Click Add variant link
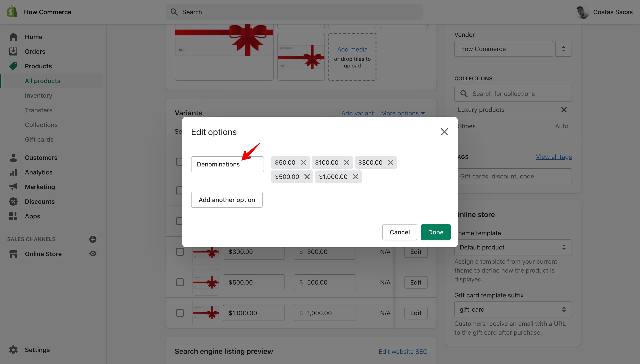The height and width of the screenshot is (364, 640). point(357,113)
